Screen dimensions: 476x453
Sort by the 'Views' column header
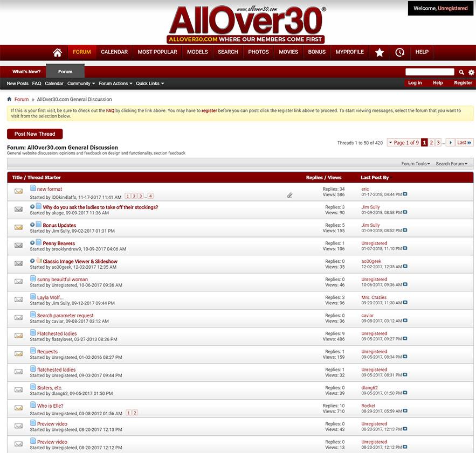(x=335, y=178)
